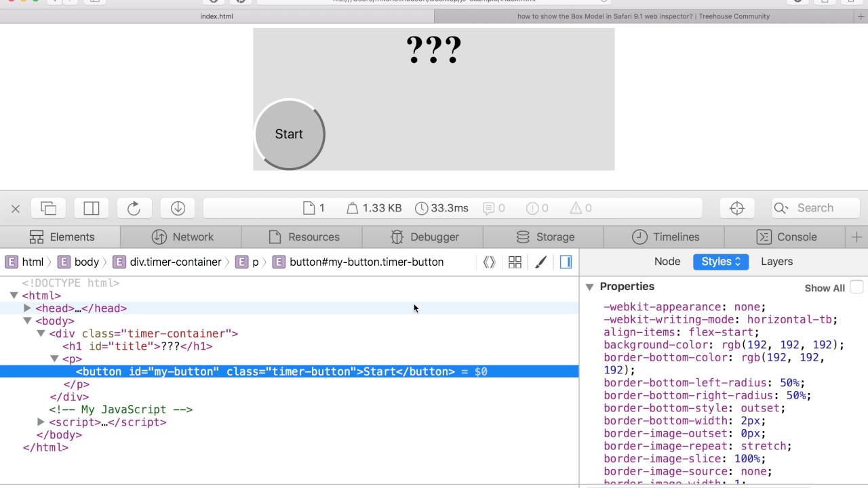Select button#my-button.timer-button breadcrumb

358,262
